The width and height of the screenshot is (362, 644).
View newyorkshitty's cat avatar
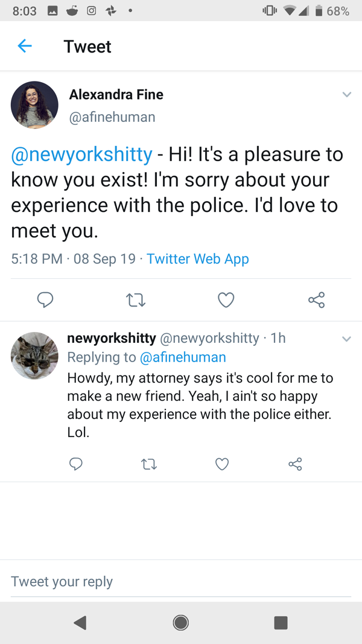tap(34, 355)
